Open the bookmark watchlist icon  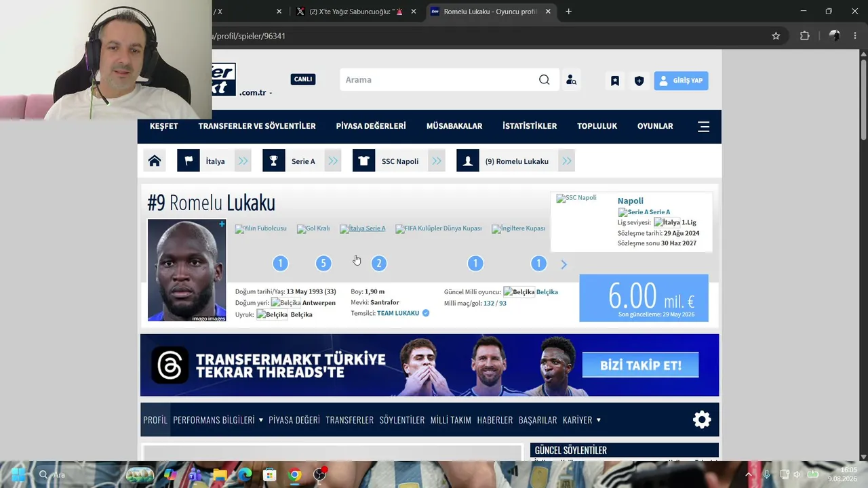[x=615, y=81]
